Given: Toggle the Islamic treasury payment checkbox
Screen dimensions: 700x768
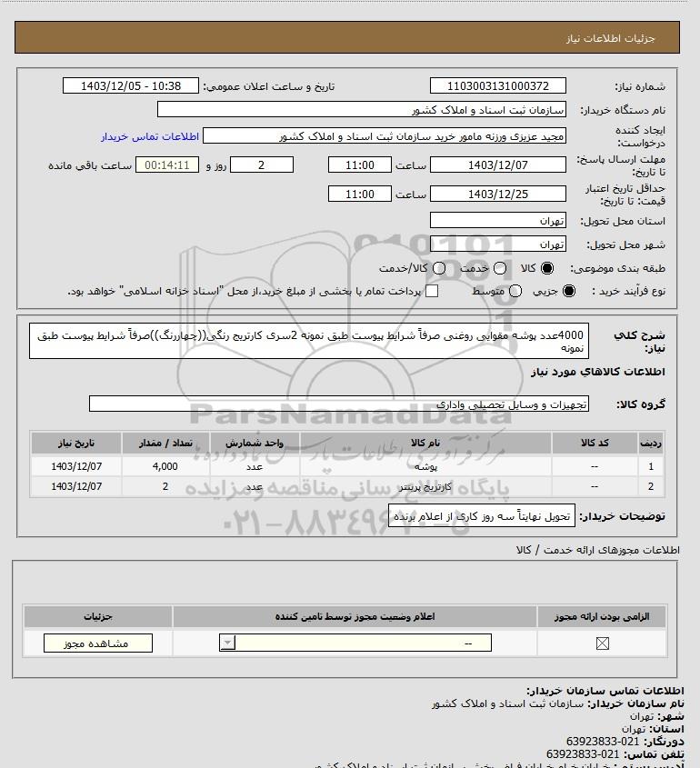Looking at the screenshot, I should tap(432, 292).
